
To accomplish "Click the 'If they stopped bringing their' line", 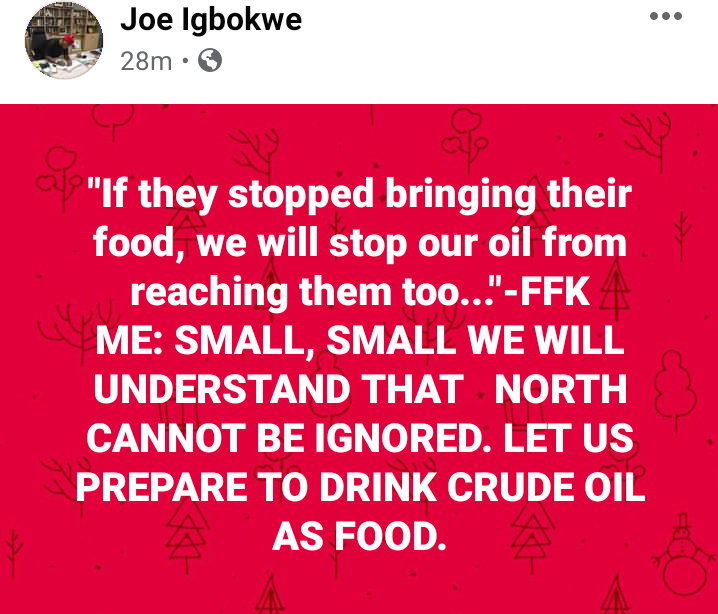I will tap(360, 194).
